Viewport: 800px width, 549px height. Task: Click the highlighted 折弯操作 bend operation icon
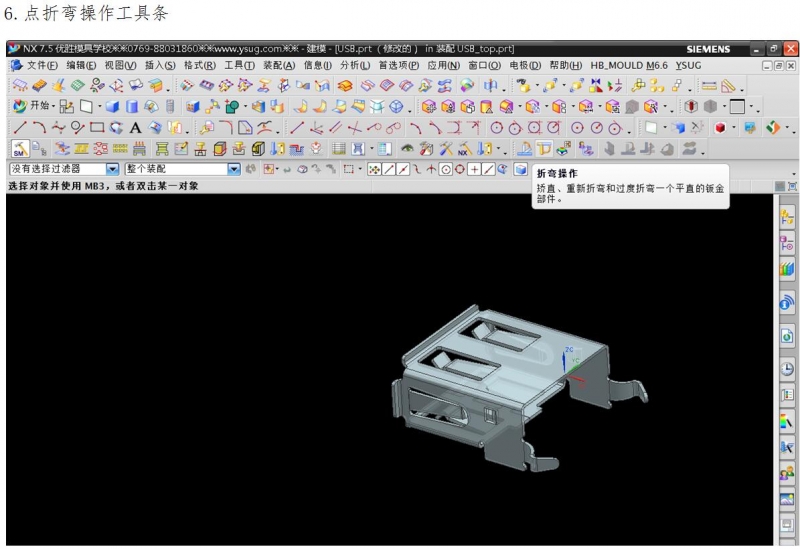tap(544, 148)
